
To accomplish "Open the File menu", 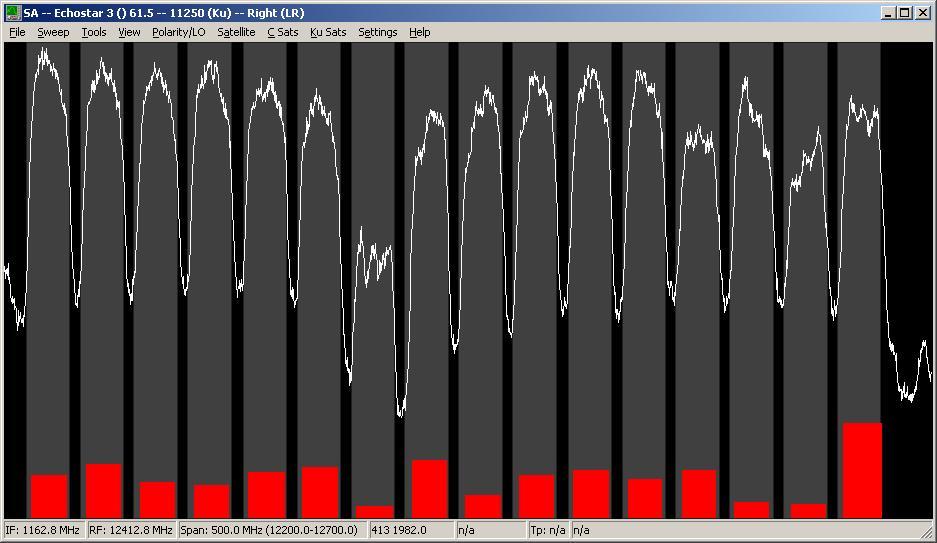I will coord(17,32).
